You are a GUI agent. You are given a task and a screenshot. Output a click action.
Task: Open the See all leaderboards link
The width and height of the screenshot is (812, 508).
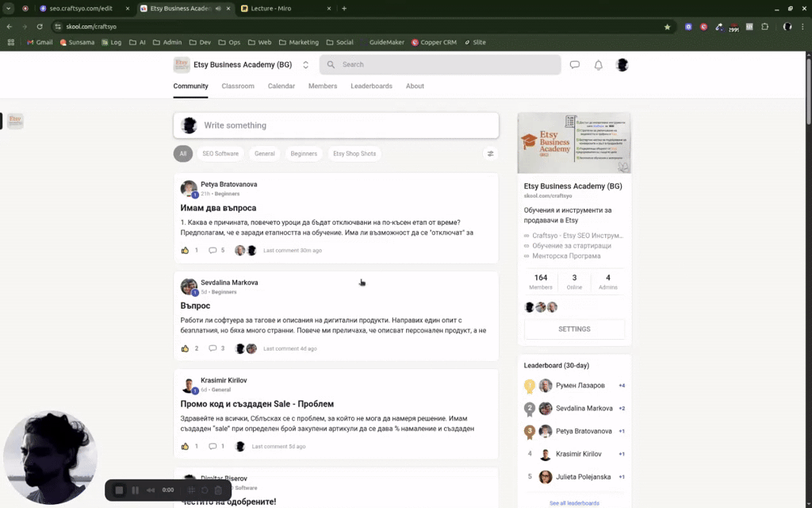574,503
